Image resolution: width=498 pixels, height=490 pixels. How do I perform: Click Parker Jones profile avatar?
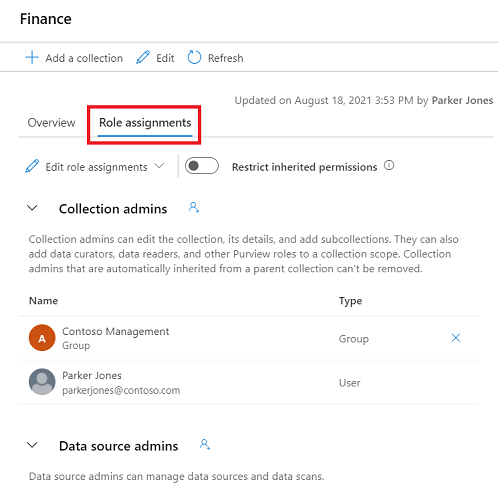pyautogui.click(x=42, y=382)
